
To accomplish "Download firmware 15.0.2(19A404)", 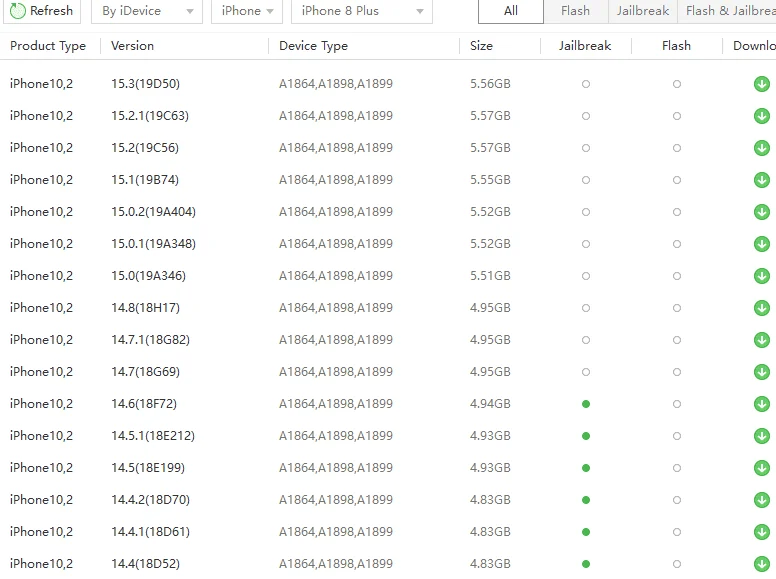I will [x=762, y=212].
